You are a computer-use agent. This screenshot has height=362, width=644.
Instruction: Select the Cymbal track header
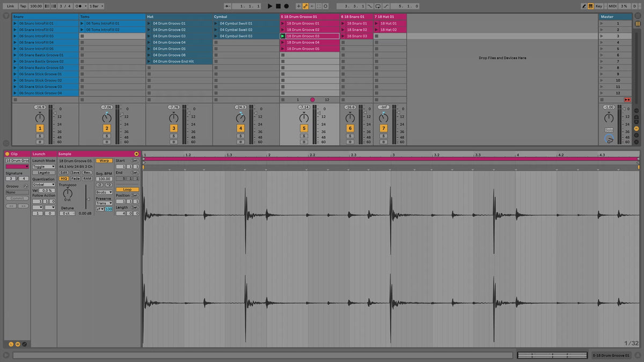click(245, 17)
